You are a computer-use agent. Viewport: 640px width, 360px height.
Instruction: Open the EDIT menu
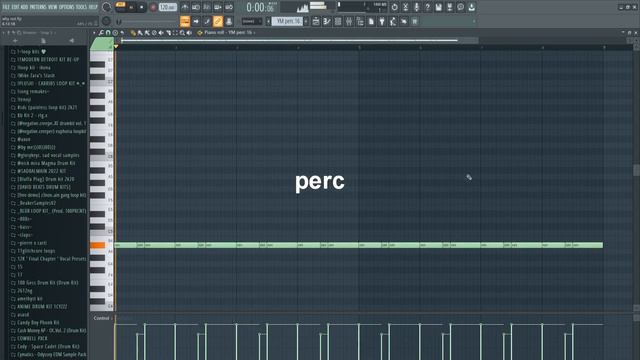pos(16,7)
